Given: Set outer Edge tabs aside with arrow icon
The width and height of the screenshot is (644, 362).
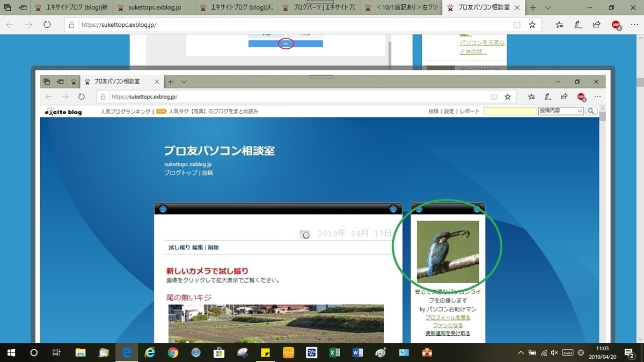Looking at the screenshot, I should (23, 8).
